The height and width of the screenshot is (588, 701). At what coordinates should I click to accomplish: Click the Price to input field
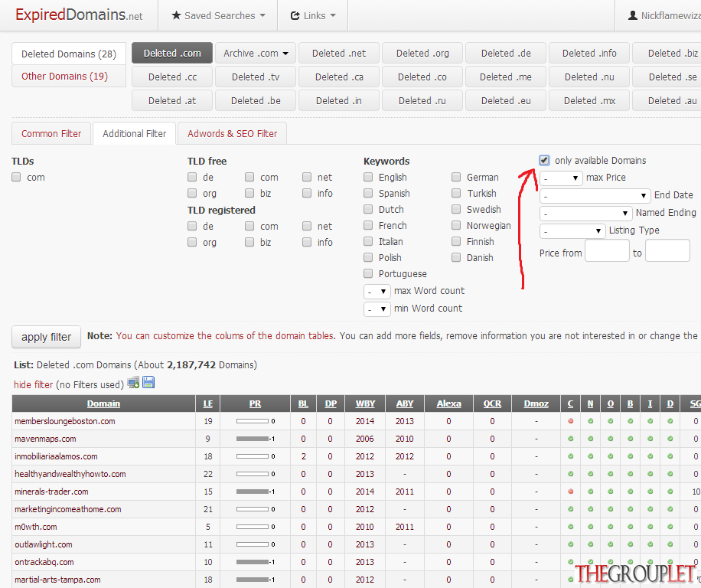[x=667, y=250]
